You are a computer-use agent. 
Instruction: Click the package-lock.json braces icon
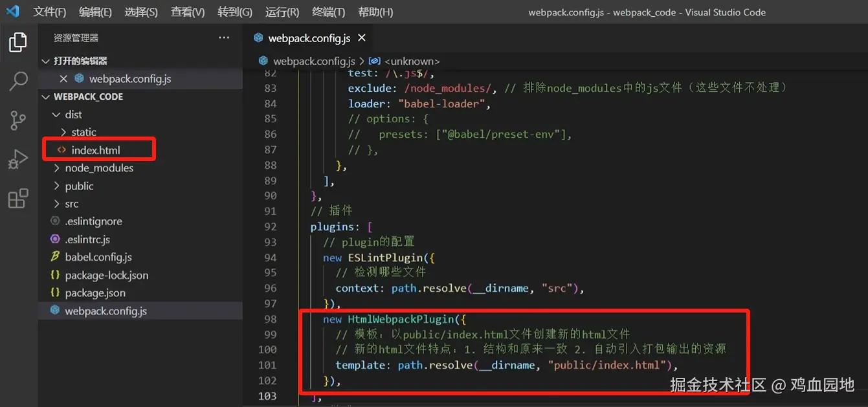tap(55, 275)
